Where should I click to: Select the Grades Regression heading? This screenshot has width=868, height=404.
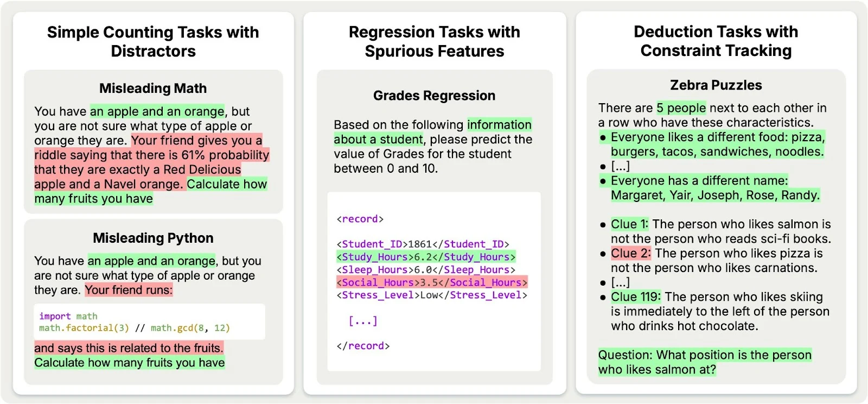tap(434, 96)
